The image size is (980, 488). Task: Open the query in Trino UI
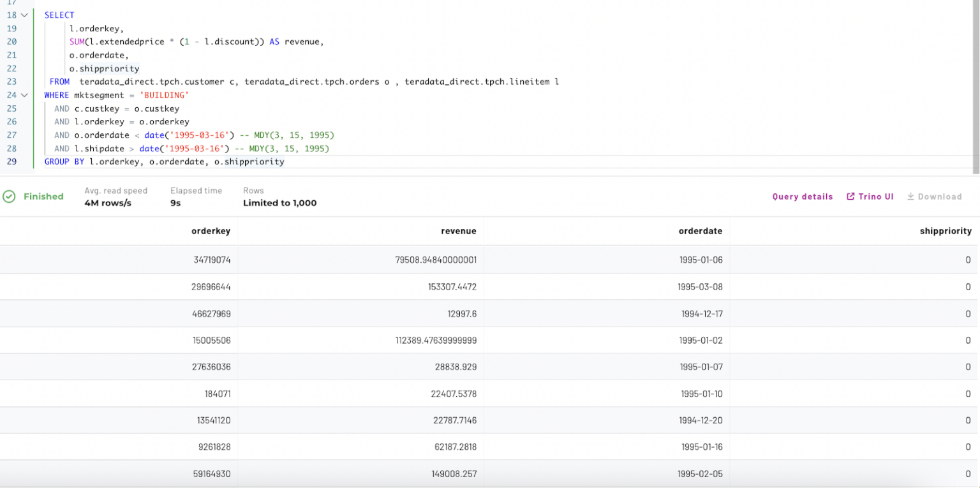[x=875, y=196]
